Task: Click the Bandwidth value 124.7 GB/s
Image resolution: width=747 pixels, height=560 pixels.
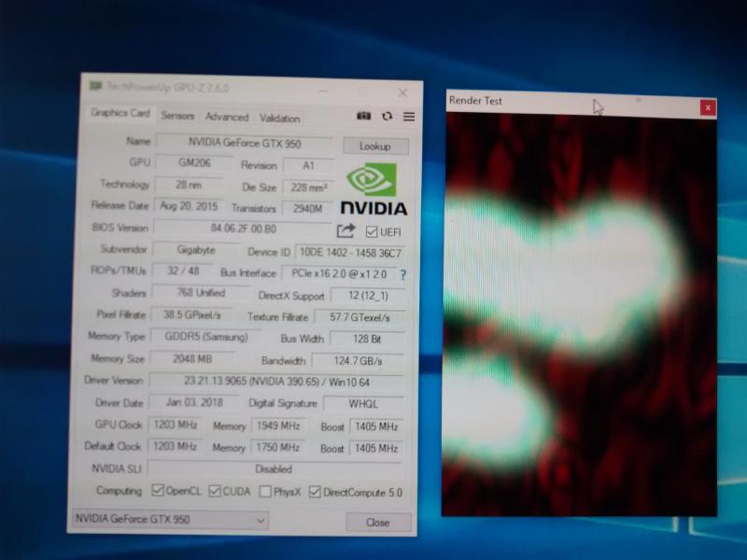Action: tap(358, 361)
